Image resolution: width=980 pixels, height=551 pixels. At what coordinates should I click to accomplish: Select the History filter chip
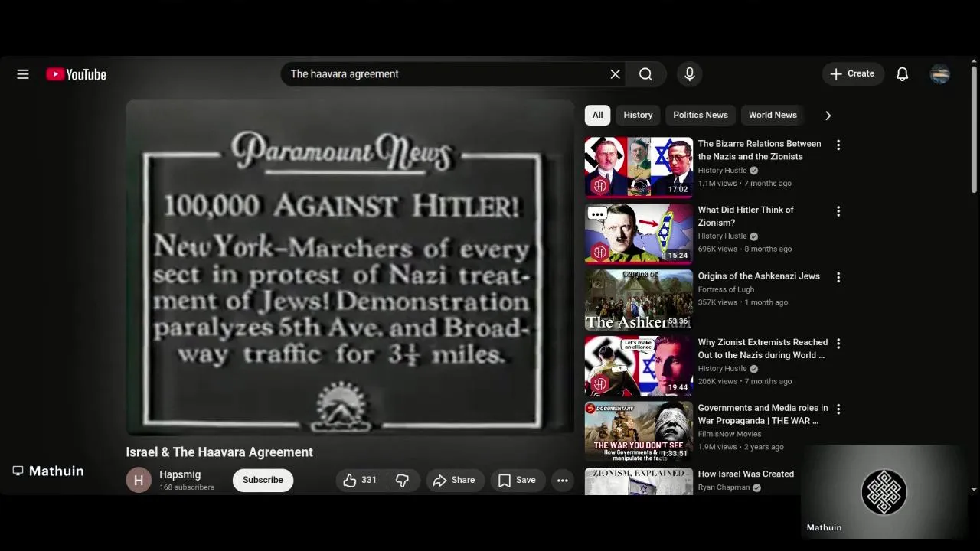tap(638, 115)
